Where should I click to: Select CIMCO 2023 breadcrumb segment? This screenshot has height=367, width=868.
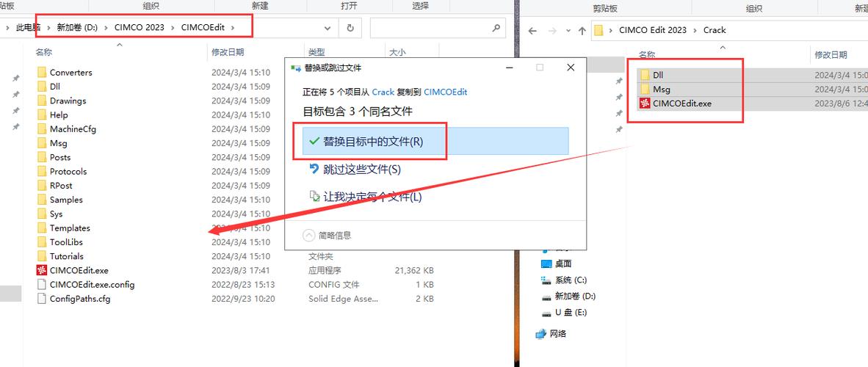tap(140, 28)
